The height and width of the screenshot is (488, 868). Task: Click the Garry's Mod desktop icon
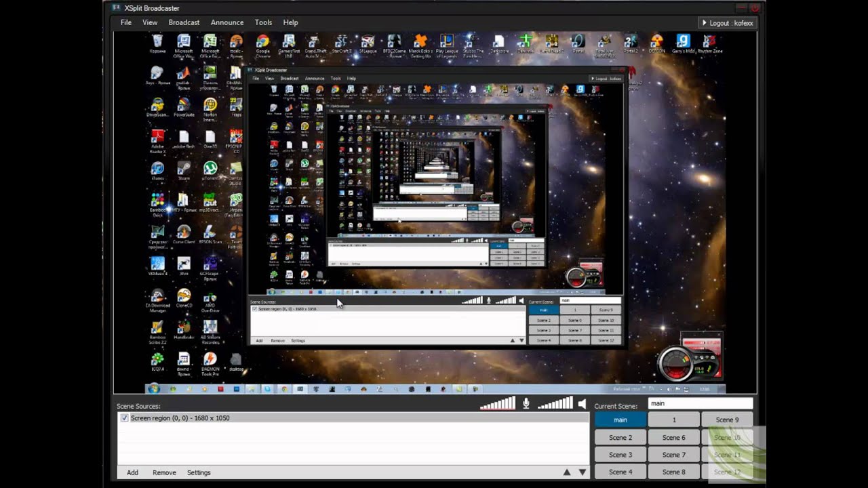point(683,44)
